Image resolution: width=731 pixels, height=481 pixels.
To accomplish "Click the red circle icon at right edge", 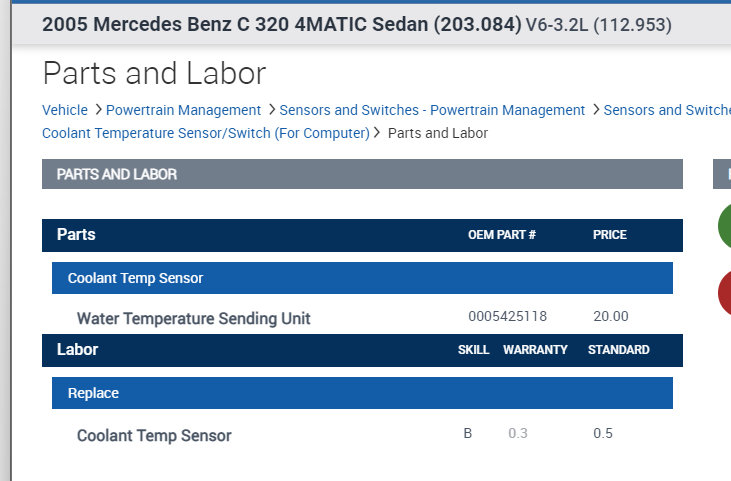I will click(x=724, y=291).
